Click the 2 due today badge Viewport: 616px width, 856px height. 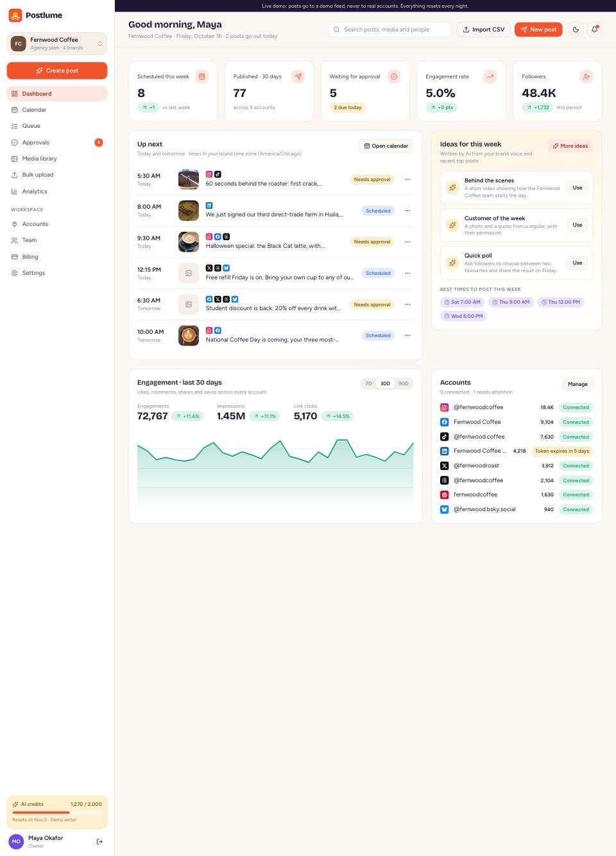pos(347,107)
